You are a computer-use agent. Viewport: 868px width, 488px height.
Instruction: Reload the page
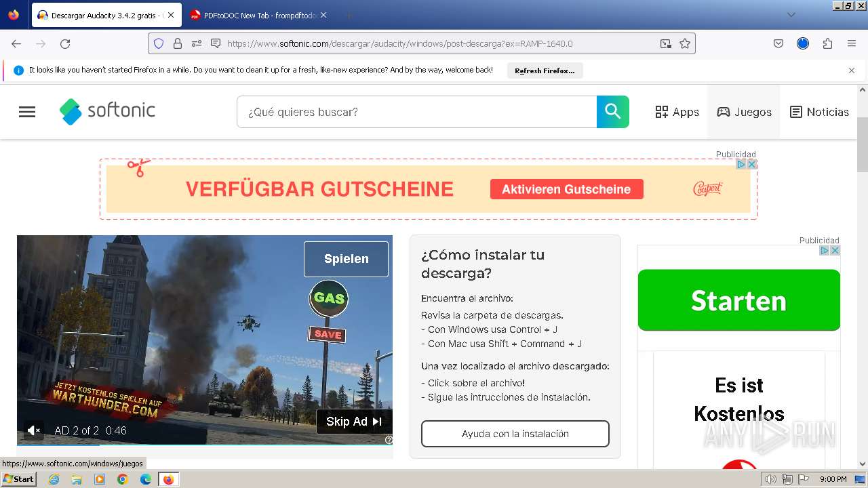click(x=65, y=43)
